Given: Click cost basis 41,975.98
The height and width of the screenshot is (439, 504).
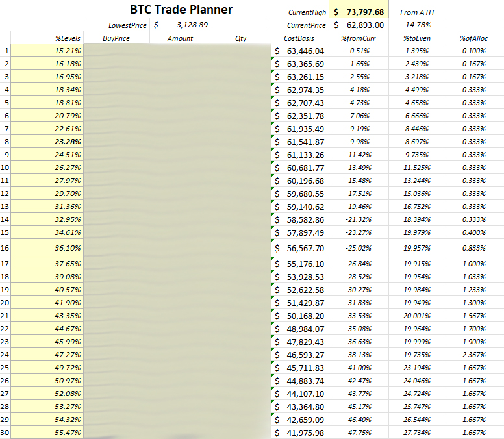Looking at the screenshot, I should pyautogui.click(x=299, y=433).
